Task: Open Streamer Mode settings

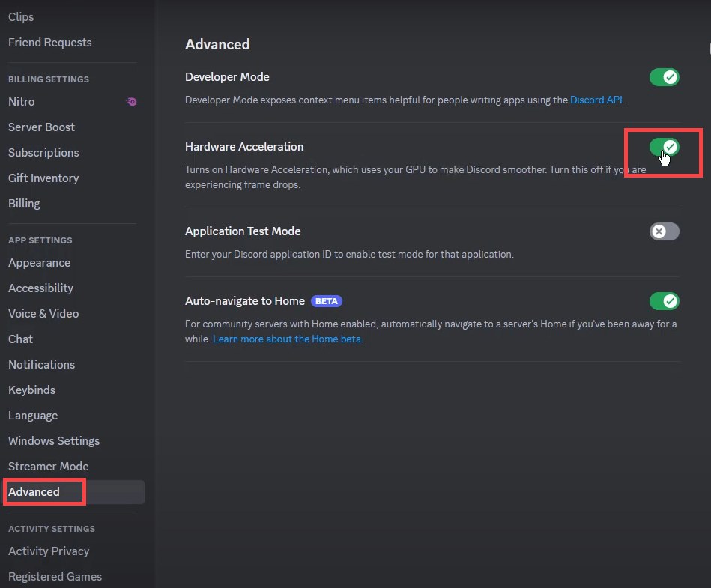Action: pos(48,466)
